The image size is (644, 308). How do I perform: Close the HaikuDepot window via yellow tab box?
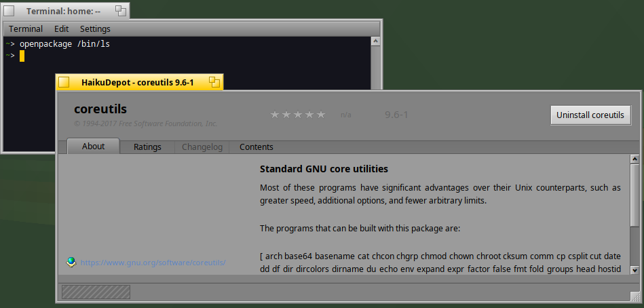pyautogui.click(x=64, y=82)
